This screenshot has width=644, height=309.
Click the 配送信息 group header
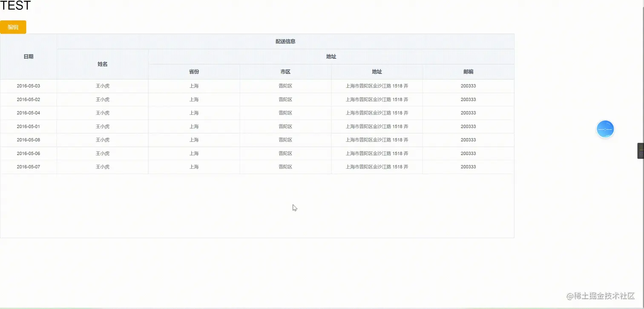285,41
